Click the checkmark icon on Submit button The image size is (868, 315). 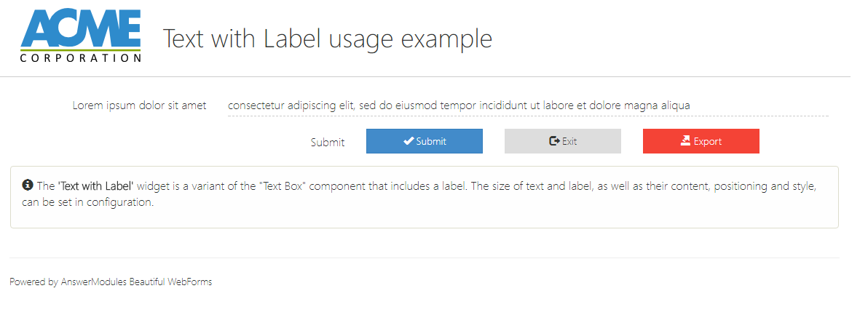pos(409,141)
